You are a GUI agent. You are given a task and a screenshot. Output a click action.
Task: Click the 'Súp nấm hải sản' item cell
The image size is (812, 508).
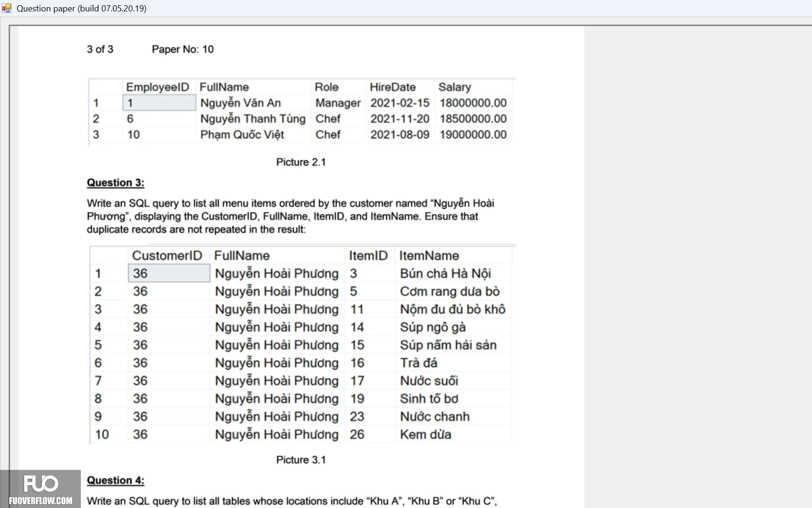pyautogui.click(x=449, y=345)
